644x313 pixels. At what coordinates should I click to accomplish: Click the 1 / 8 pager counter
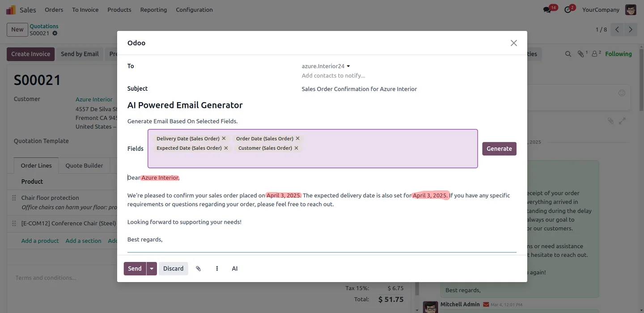tap(601, 30)
